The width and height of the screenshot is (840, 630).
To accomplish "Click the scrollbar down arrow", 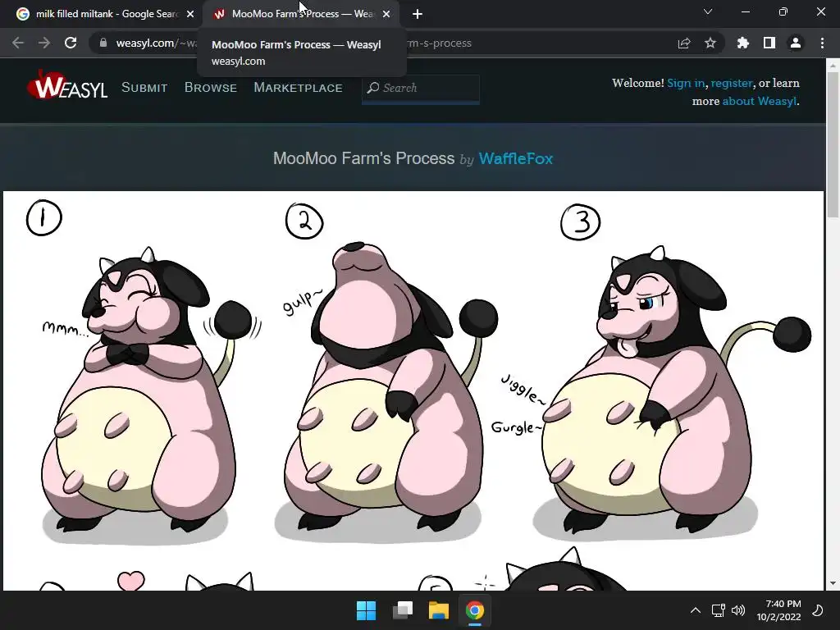I will (x=833, y=583).
